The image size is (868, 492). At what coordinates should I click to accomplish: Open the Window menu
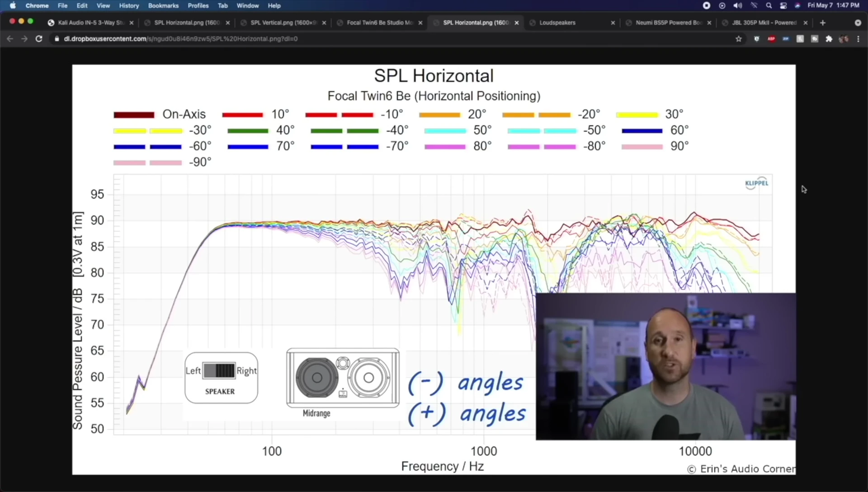pyautogui.click(x=248, y=5)
